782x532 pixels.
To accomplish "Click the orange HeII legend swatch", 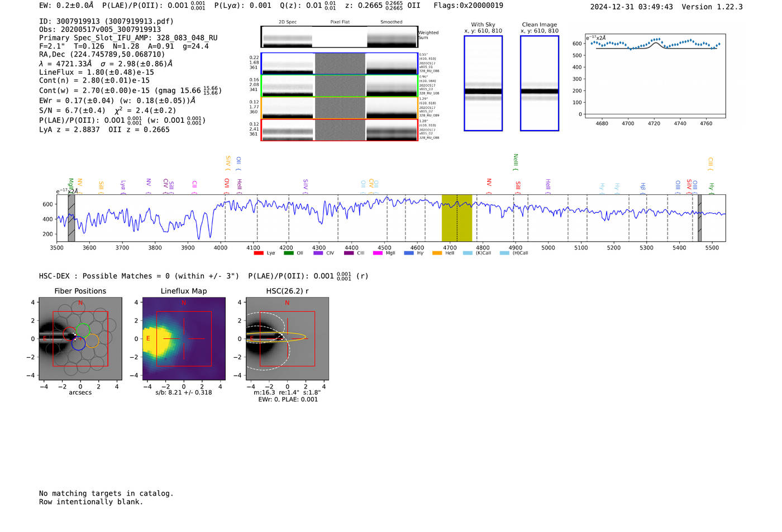I will pos(437,253).
